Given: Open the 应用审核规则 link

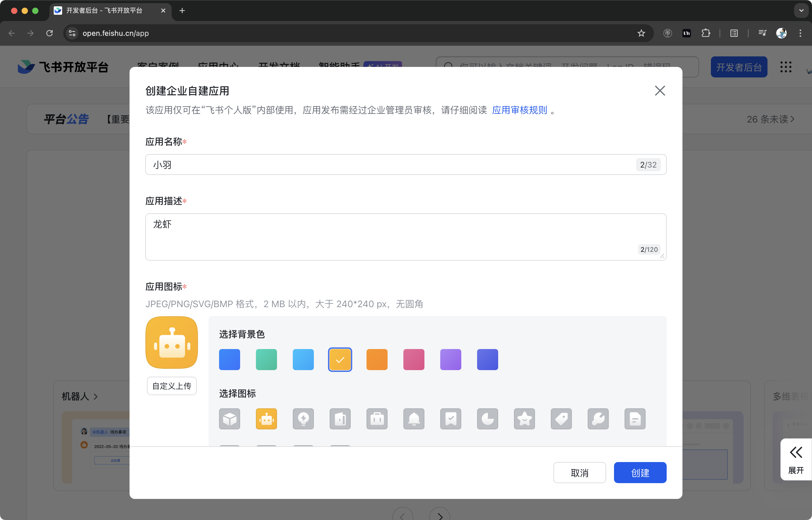Looking at the screenshot, I should pos(519,110).
